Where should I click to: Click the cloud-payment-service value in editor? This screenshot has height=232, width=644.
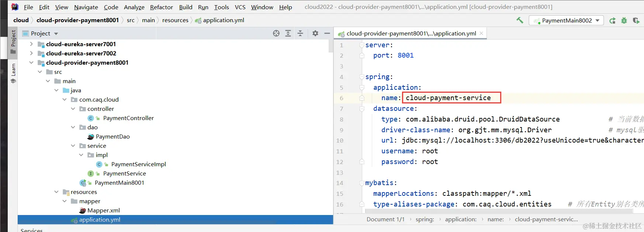pyautogui.click(x=448, y=98)
